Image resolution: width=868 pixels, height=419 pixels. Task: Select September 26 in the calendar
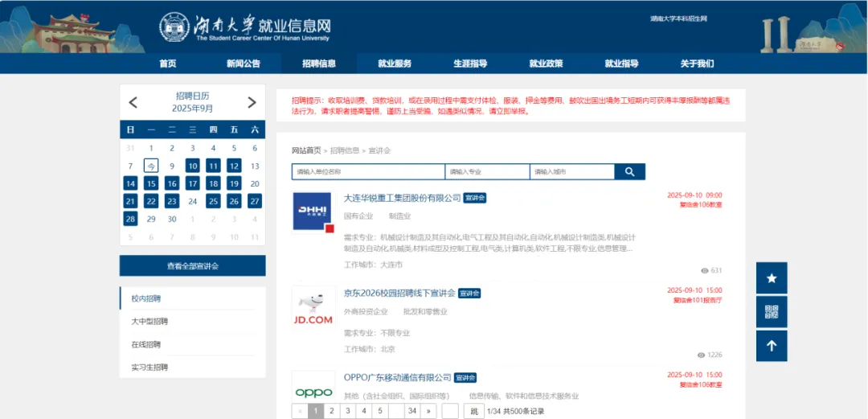click(234, 201)
